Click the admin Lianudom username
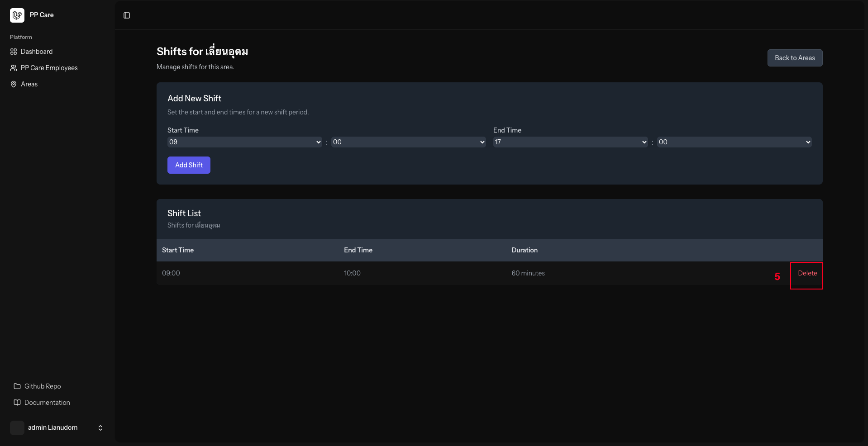Image resolution: width=868 pixels, height=446 pixels. 52,427
